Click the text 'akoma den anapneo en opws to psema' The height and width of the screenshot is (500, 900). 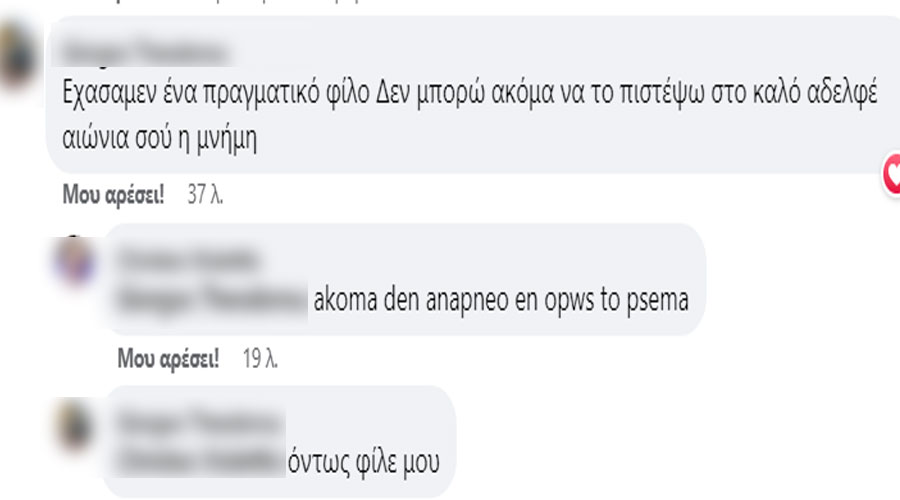click(x=501, y=300)
